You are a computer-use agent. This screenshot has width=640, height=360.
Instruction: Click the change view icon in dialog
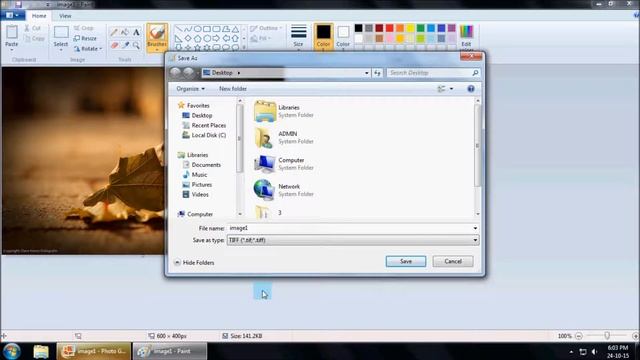pyautogui.click(x=441, y=89)
